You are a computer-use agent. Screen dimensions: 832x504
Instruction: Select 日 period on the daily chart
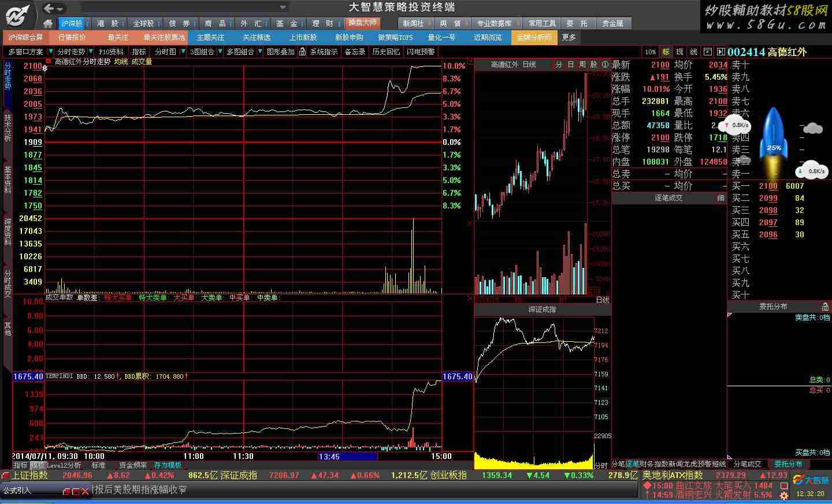click(x=570, y=65)
